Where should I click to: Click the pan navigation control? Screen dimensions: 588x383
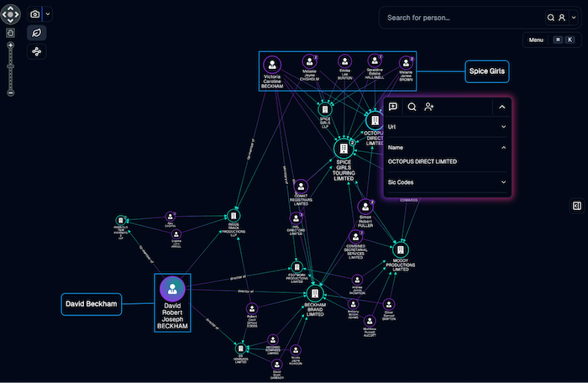coord(10,14)
